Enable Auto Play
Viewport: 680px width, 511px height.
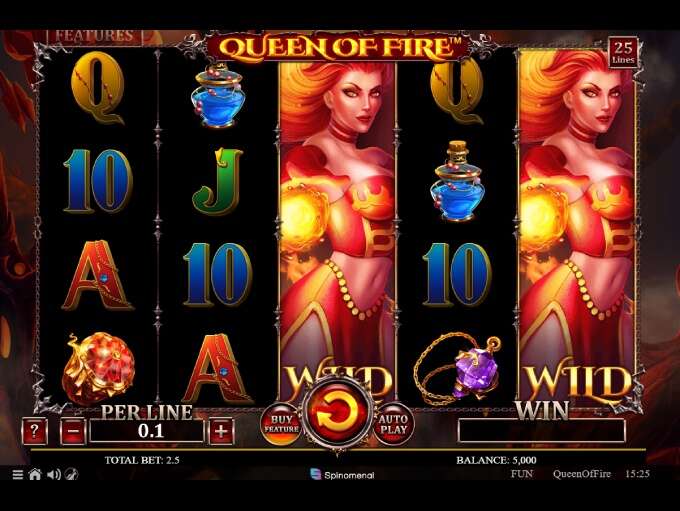[x=394, y=424]
